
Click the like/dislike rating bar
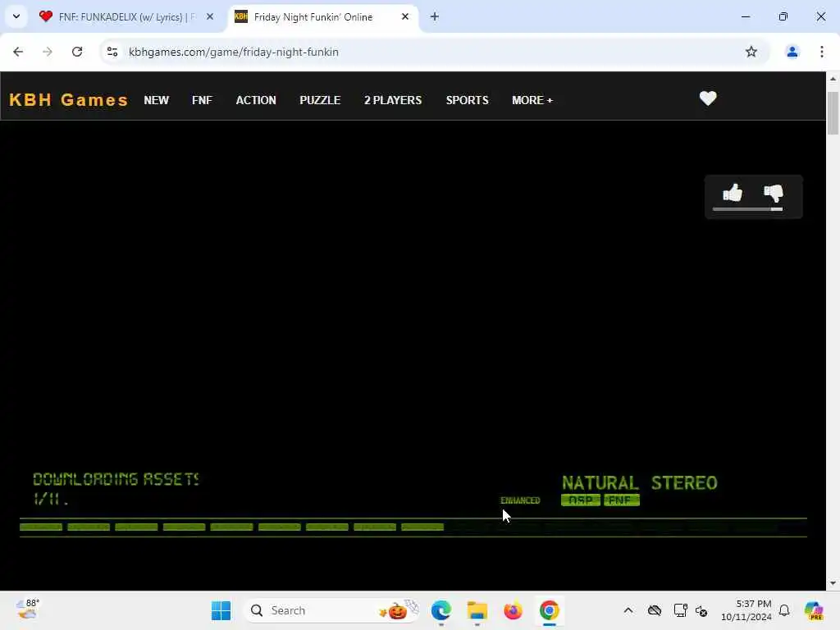pos(747,209)
